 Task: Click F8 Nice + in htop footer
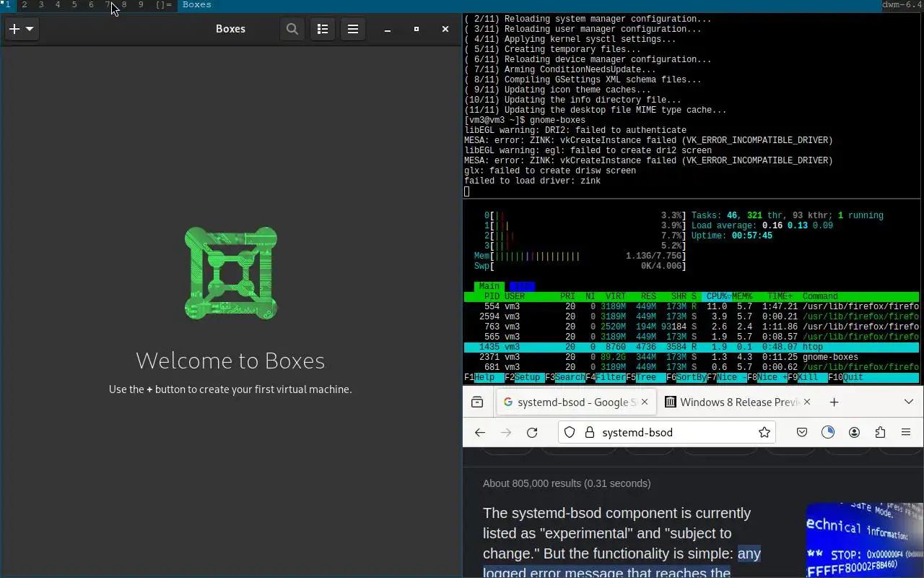pyautogui.click(x=767, y=377)
